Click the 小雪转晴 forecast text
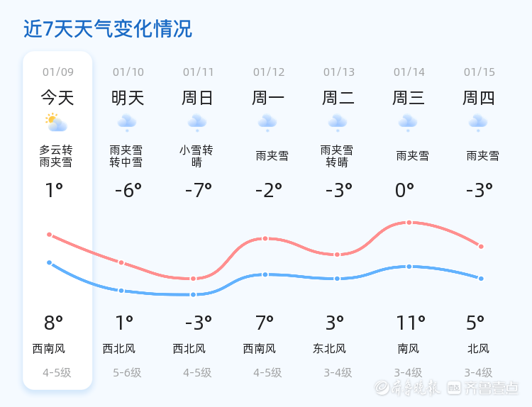 (197, 156)
